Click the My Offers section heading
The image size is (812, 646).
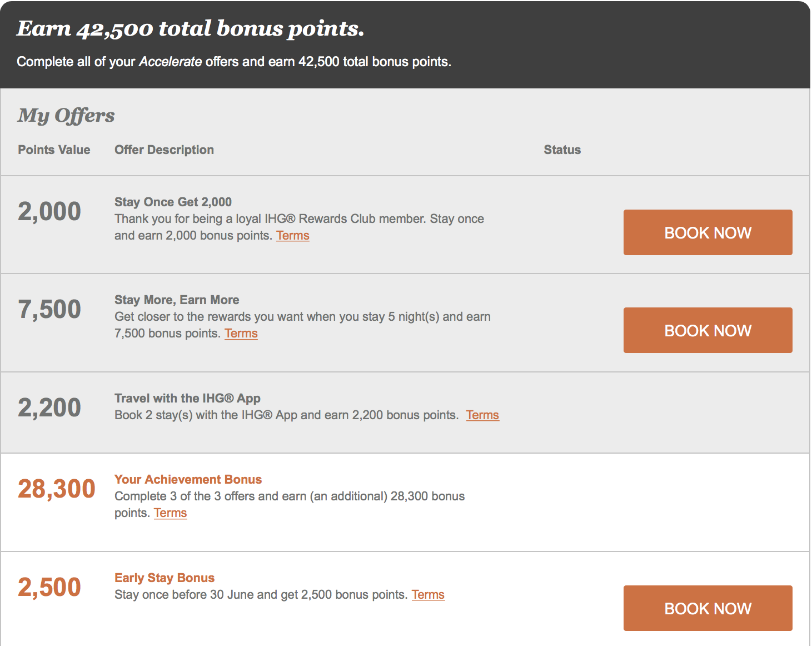coord(66,115)
